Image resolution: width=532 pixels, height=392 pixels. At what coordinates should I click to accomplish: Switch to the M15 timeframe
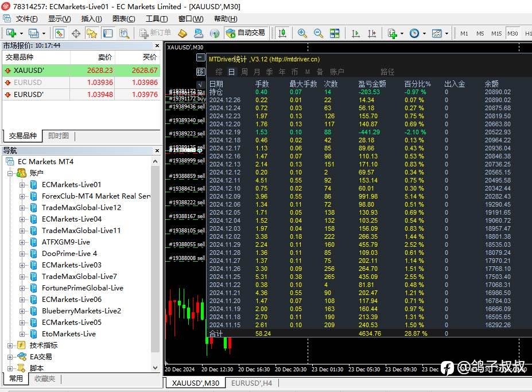point(496,33)
